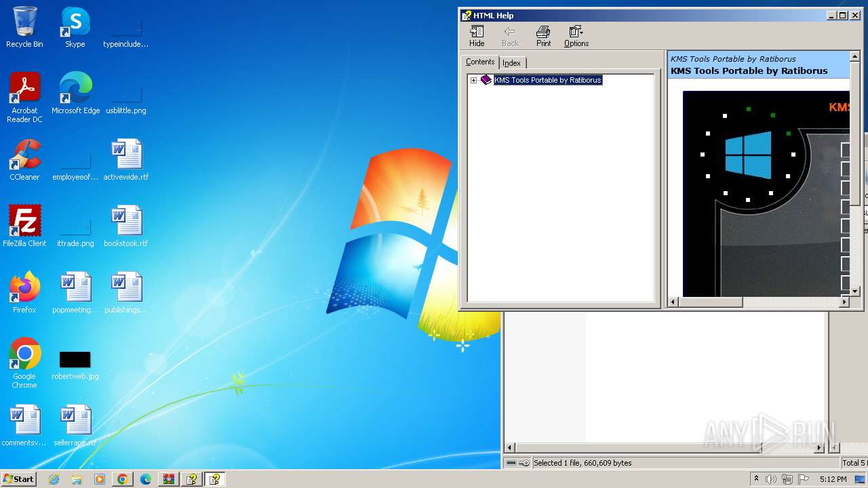This screenshot has height=488, width=868.
Task: Click left arrow of background window horizontal scrollbar
Action: click(510, 448)
